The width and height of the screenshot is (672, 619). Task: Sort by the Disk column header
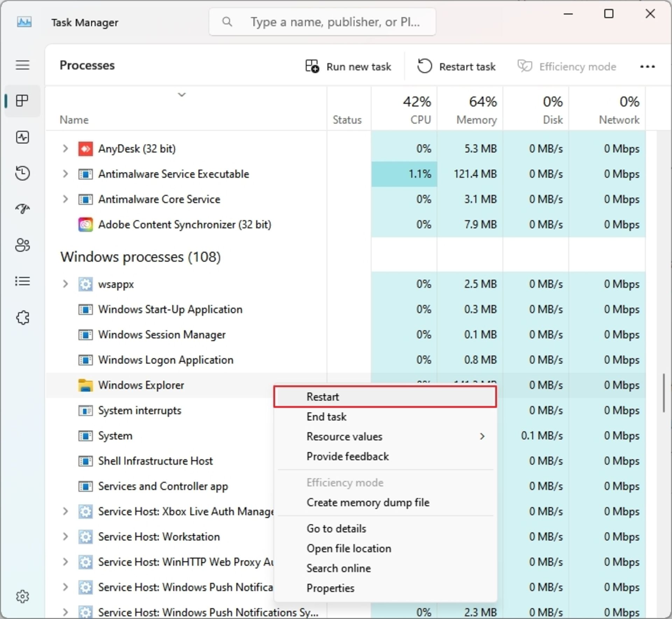536,109
